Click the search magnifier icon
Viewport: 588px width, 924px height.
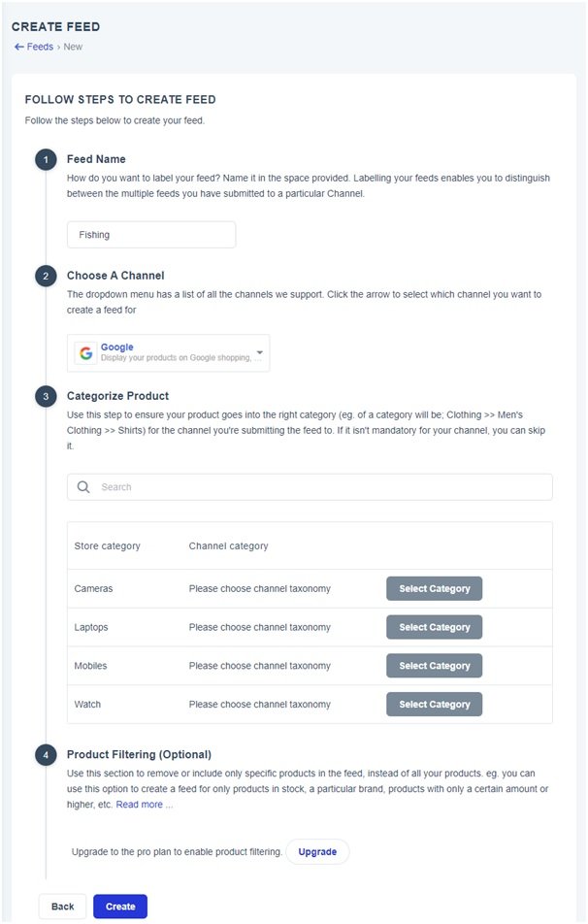83,487
